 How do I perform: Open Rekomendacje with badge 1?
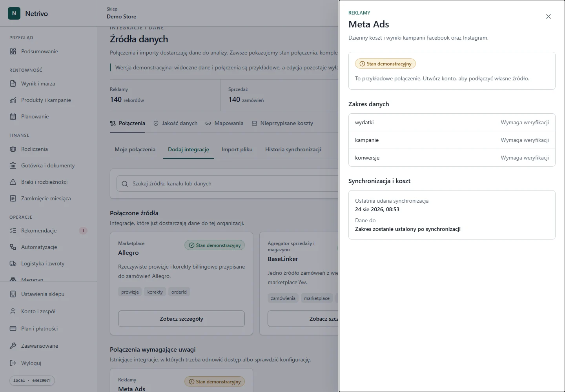(x=48, y=230)
